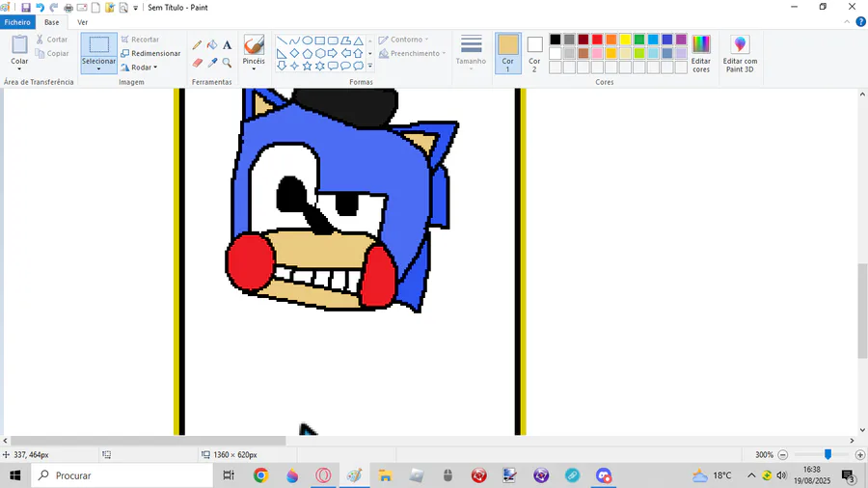Open Customize Quick Access Toolbar arrow
Image resolution: width=868 pixels, height=488 pixels.
tap(136, 9)
